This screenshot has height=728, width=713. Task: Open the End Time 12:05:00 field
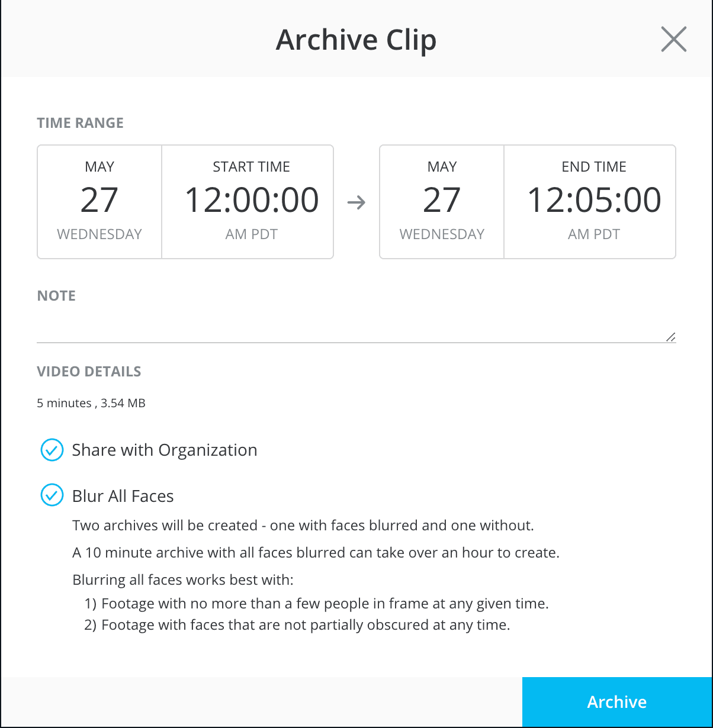pos(593,202)
